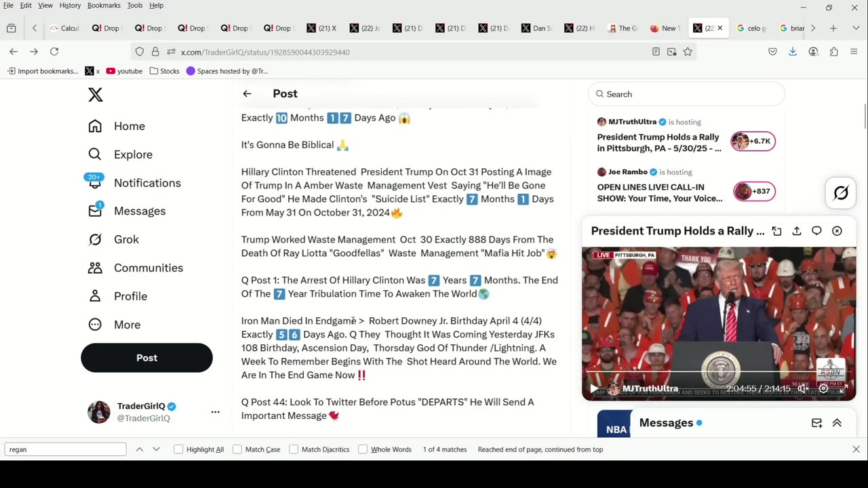
Task: Switch to the celo g tab
Action: [751, 28]
